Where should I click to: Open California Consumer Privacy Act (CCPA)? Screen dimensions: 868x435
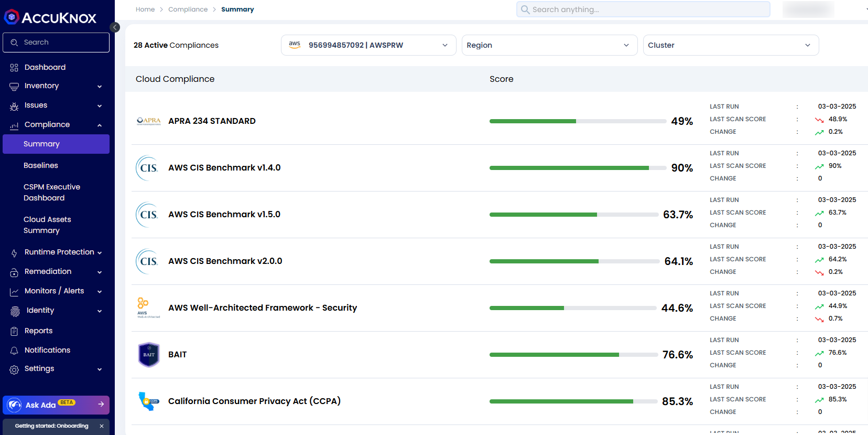pos(254,401)
